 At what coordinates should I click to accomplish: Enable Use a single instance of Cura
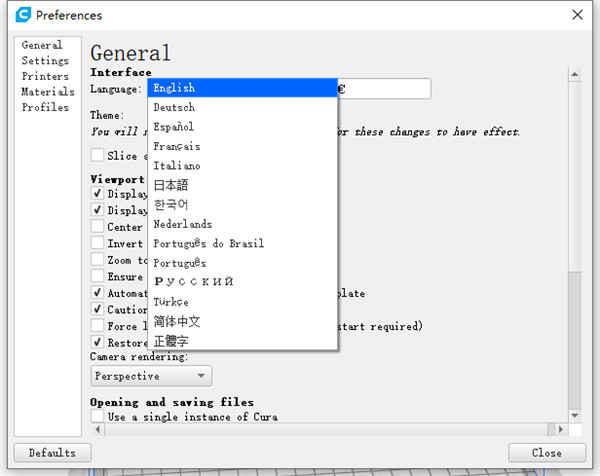point(97,416)
